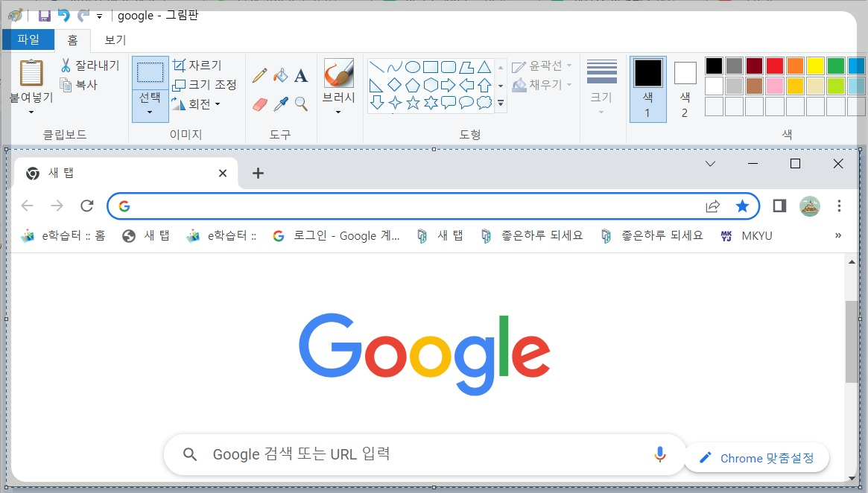
Task: Click 복사 (Copy) in clipboard group
Action: tap(79, 85)
